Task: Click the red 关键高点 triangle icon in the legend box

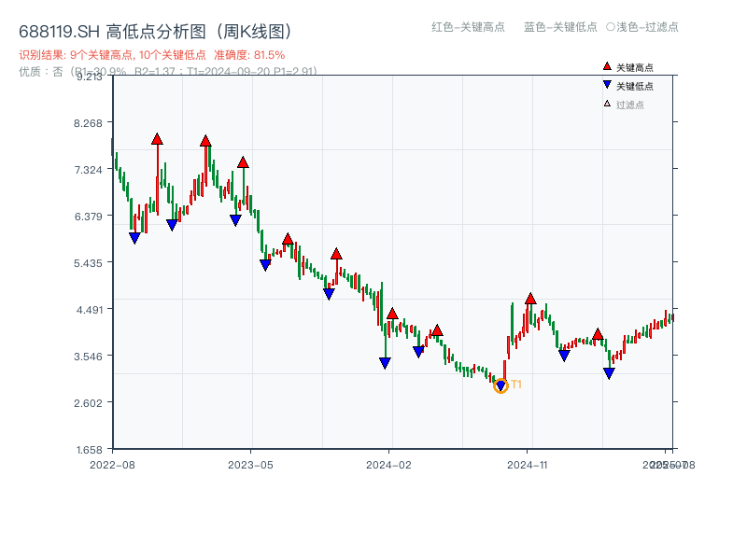Action: pos(607,66)
